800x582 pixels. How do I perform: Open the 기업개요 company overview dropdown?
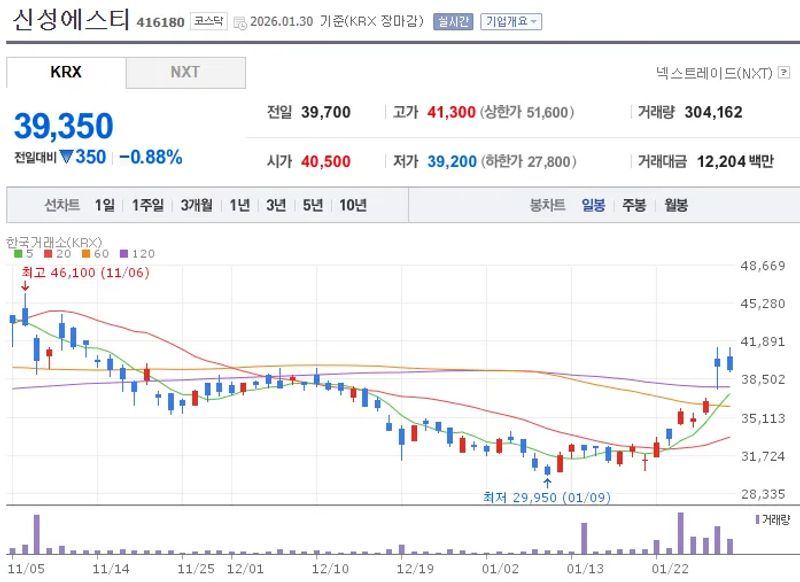(510, 18)
